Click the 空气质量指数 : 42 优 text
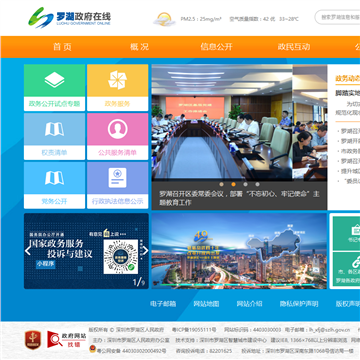The width and height of the screenshot is (360, 360). (252, 19)
